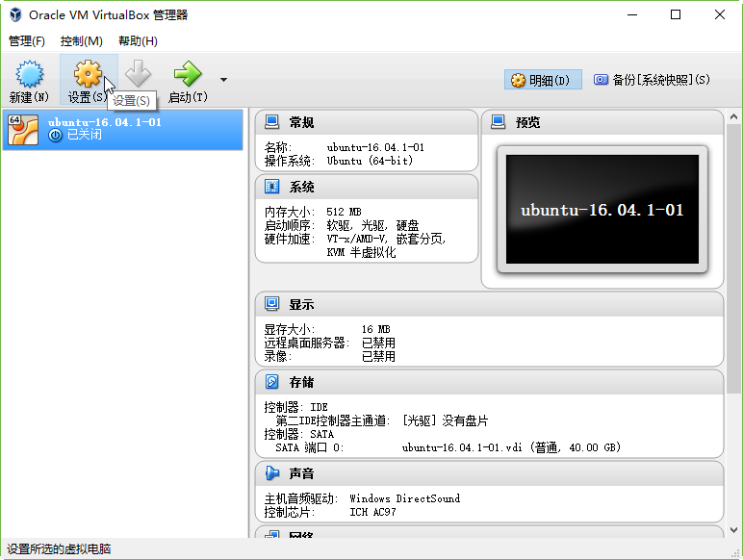Screen dimensions: 743x560
Task: Click the Storage (存储) disk icon
Action: (x=272, y=381)
